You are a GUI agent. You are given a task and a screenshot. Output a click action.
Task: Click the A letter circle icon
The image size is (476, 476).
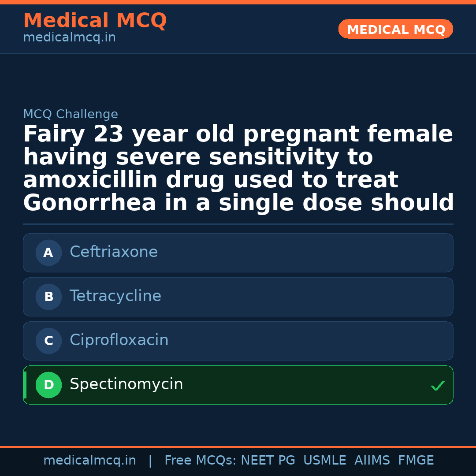coord(48,253)
